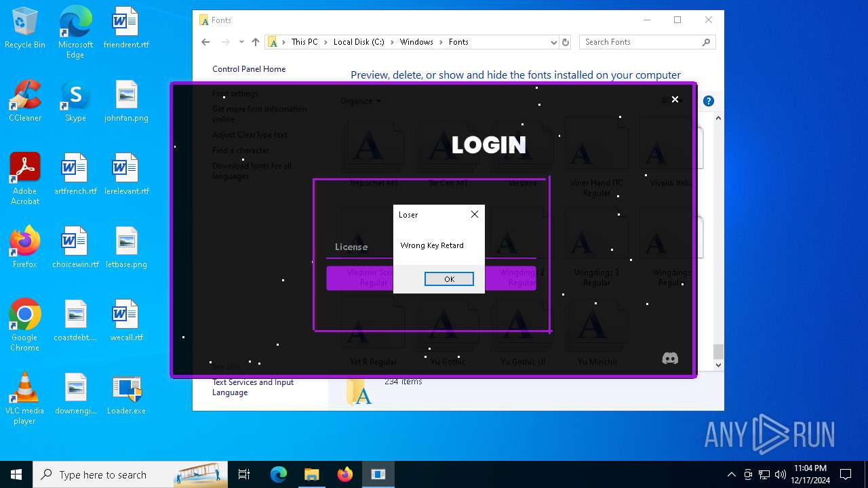Select Local Disk (C:) in address bar
Image resolution: width=868 pixels, height=488 pixels.
(x=359, y=42)
